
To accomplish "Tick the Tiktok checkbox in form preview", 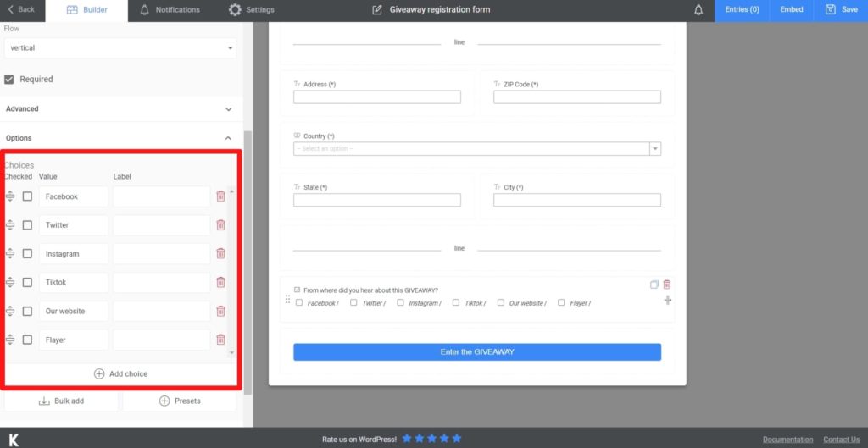I will click(x=455, y=302).
